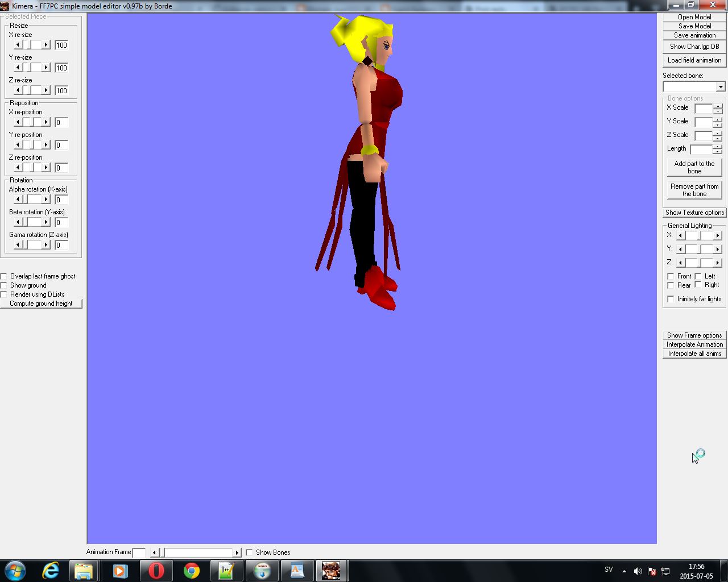Click the Kimera icon in the title bar
Viewport: 728px width, 582px height.
coord(5,6)
